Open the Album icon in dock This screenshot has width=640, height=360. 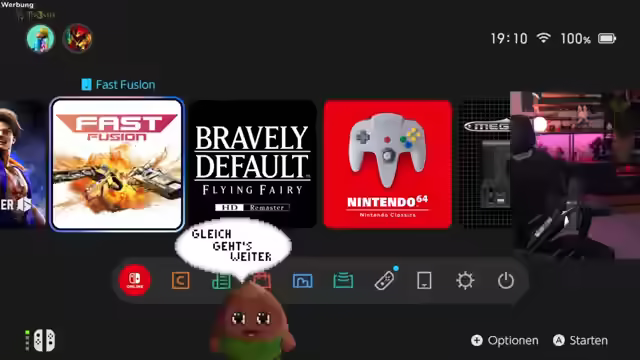(302, 281)
